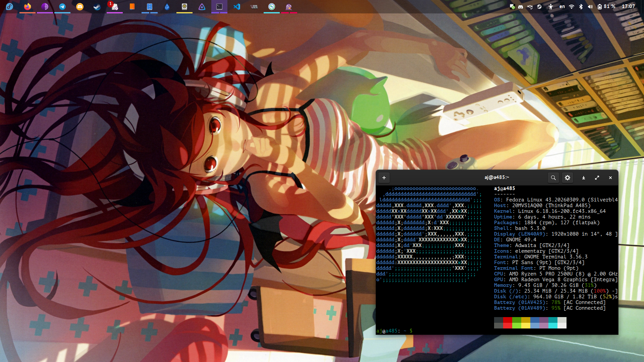Switch keyboard layout via en indicator
This screenshot has width=644, height=362.
coord(562,7)
